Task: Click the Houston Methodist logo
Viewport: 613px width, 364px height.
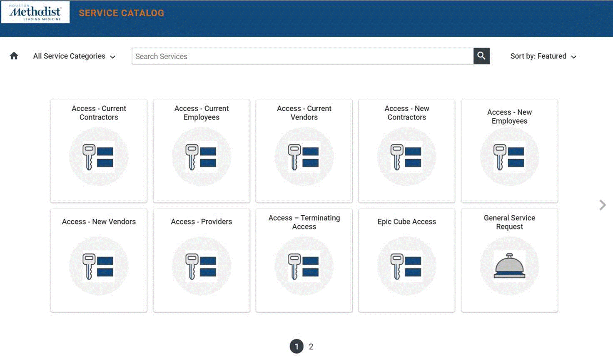Action: coord(35,12)
